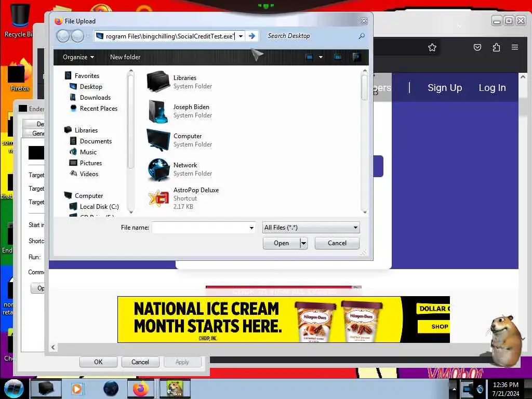Select the Joseph Biden folder icon

158,111
